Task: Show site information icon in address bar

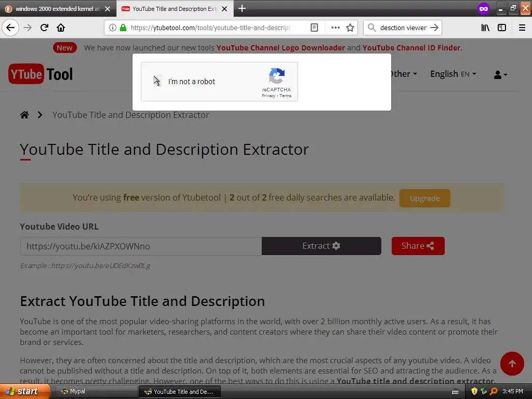Action: pos(113,28)
